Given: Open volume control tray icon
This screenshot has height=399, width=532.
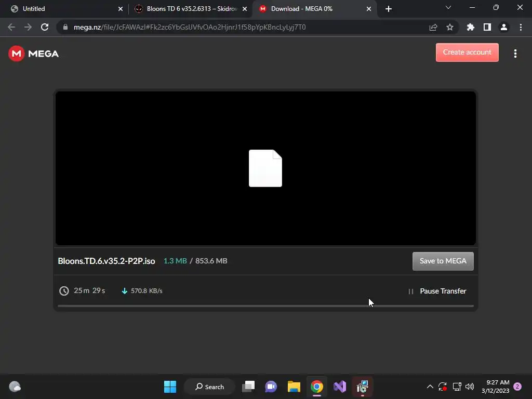Looking at the screenshot, I should [470, 387].
